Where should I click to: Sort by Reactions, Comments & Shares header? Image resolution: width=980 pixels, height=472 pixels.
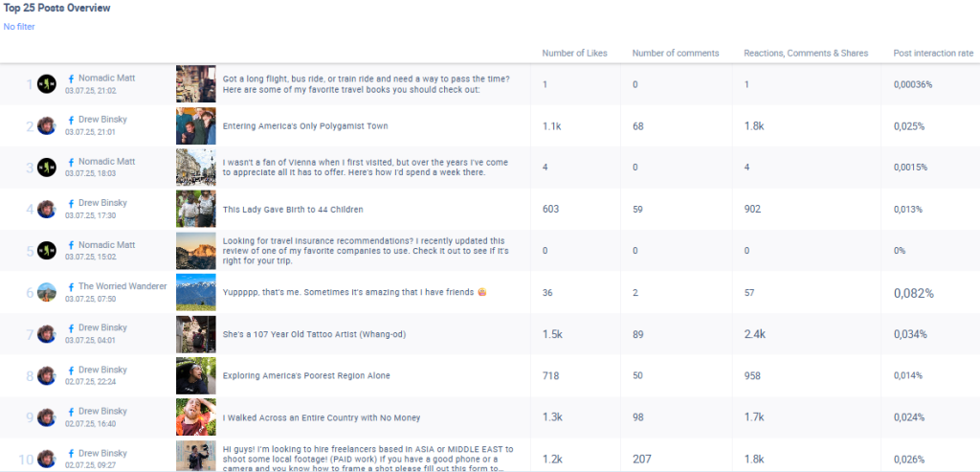click(x=805, y=53)
